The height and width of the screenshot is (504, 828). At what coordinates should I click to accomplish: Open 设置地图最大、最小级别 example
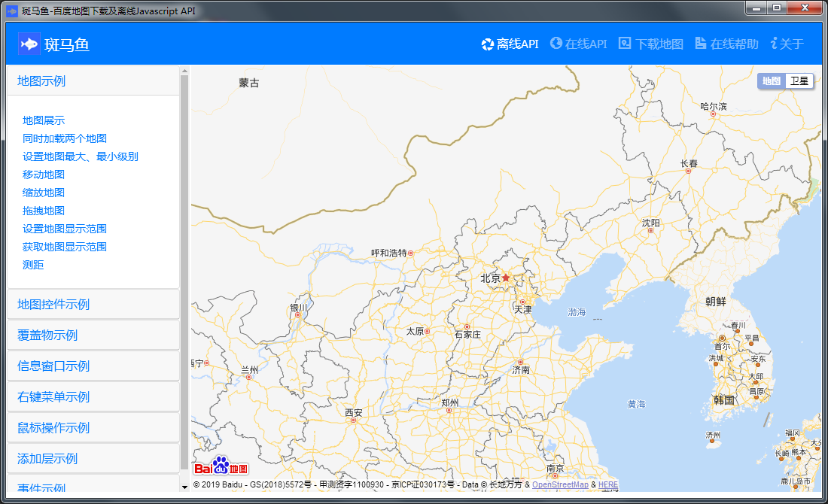(x=81, y=156)
